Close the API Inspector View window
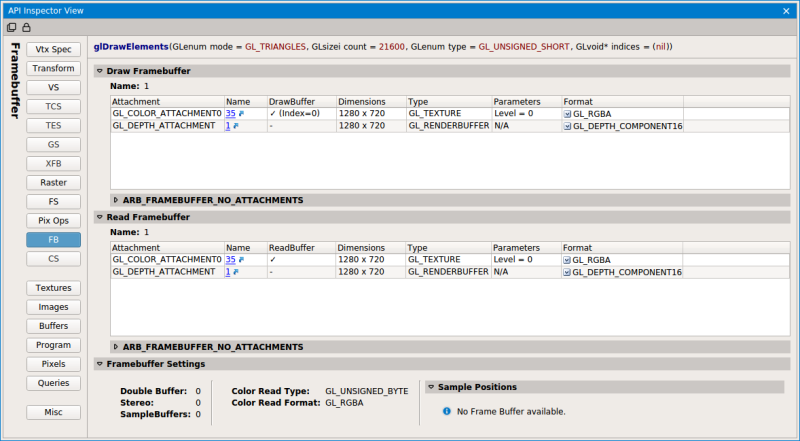This screenshot has width=800, height=441. [786, 11]
